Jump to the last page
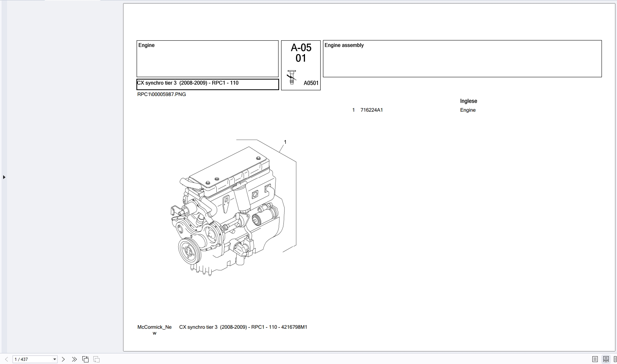 click(74, 359)
